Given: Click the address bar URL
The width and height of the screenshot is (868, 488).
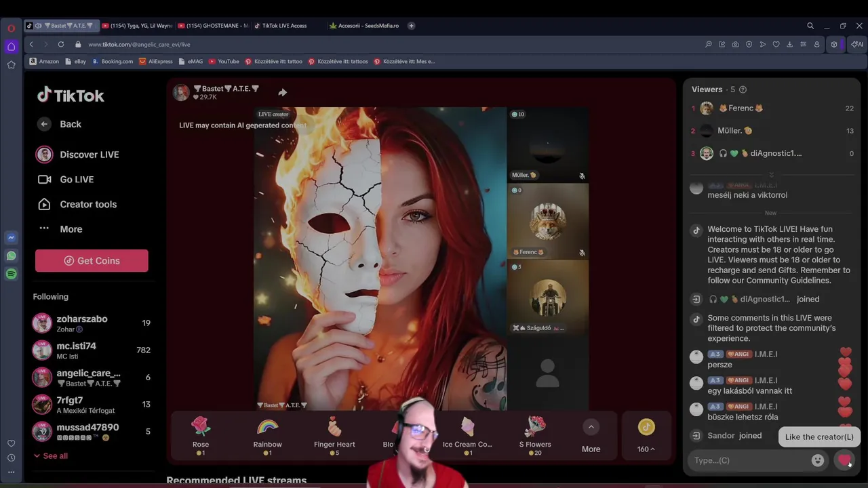Looking at the screenshot, I should click(139, 45).
